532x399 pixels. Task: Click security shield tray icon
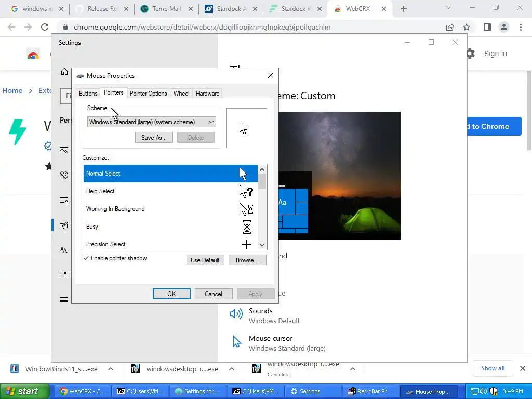pyautogui.click(x=494, y=392)
